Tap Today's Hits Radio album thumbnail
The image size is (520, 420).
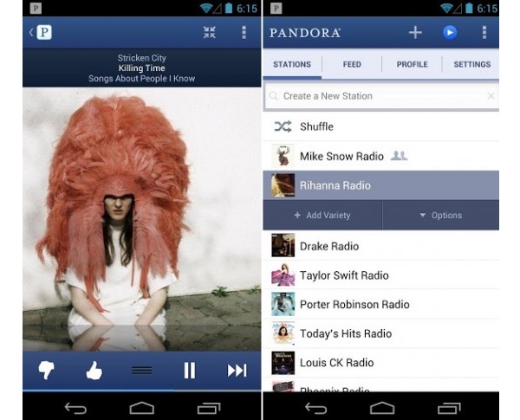(x=283, y=333)
